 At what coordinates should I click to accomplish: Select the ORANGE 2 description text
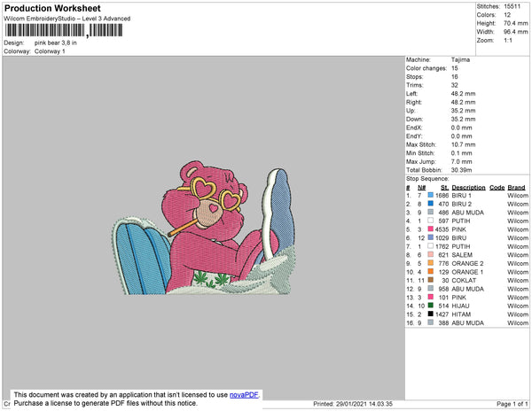467,263
